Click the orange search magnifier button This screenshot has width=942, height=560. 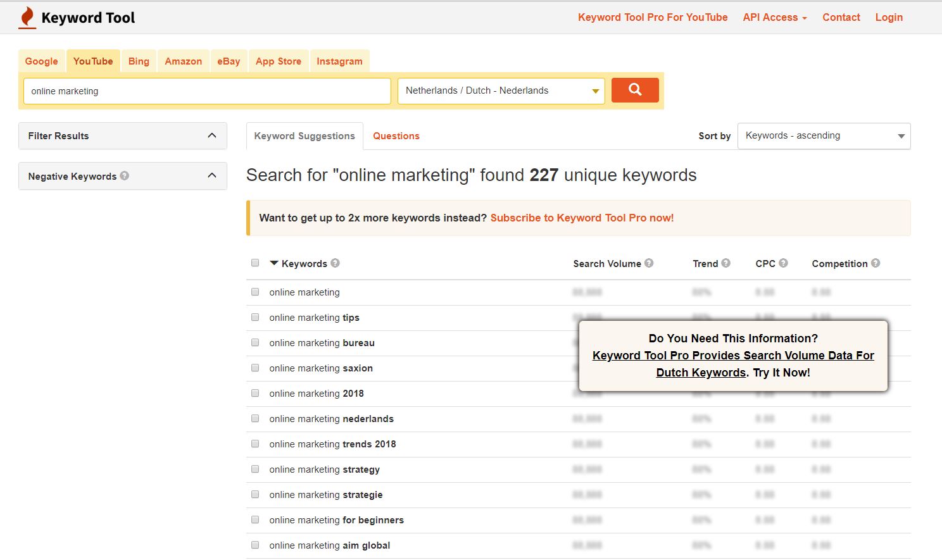click(x=635, y=90)
